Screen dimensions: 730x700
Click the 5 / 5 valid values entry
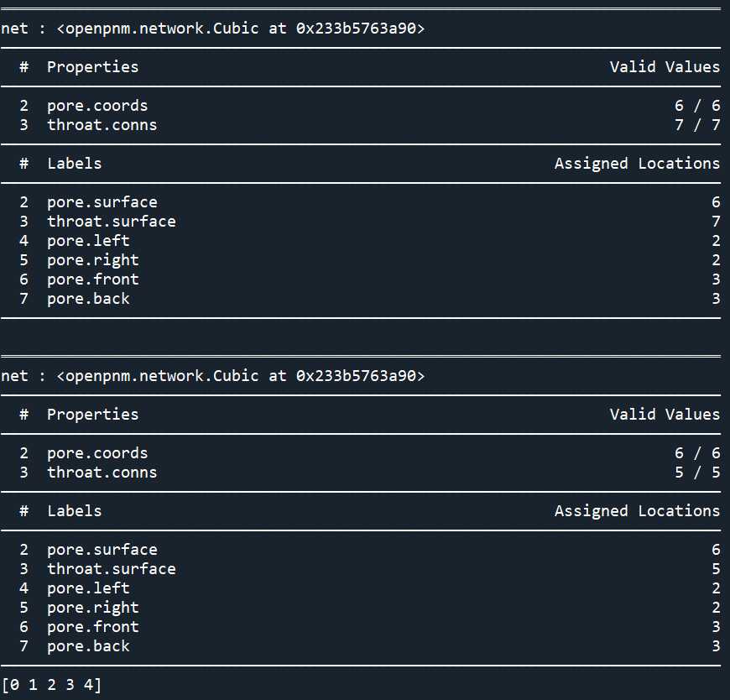(697, 473)
